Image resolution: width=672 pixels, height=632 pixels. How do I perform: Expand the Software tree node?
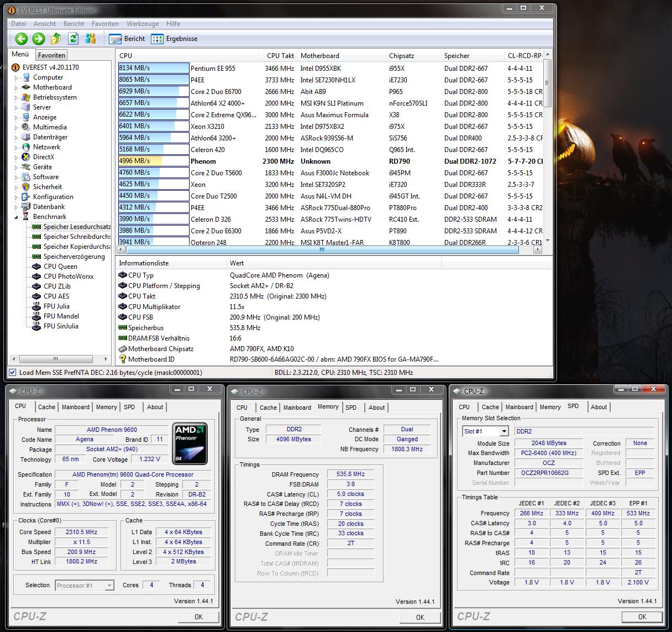pos(16,177)
